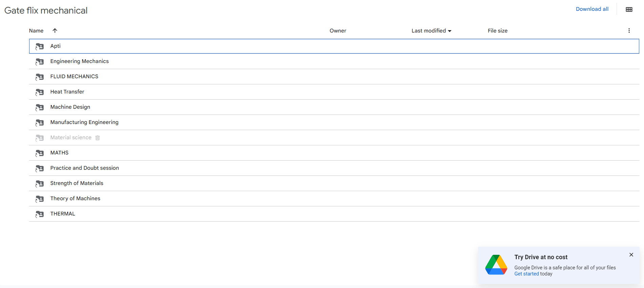Sort the list by Name column
Image resolution: width=644 pixels, height=288 pixels.
(x=36, y=31)
